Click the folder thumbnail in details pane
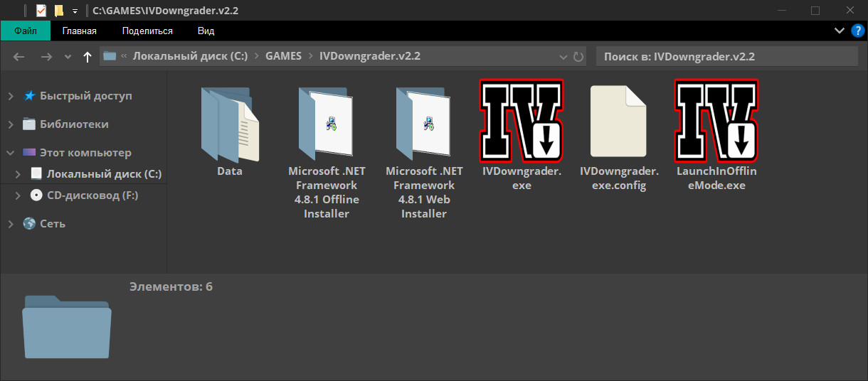Screen dimensions: 868x381 [x=67, y=327]
